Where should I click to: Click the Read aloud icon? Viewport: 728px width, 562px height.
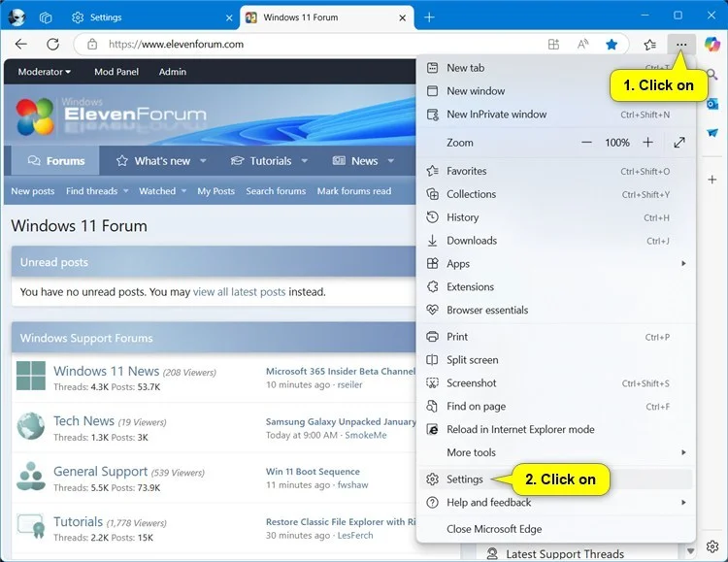click(x=582, y=45)
